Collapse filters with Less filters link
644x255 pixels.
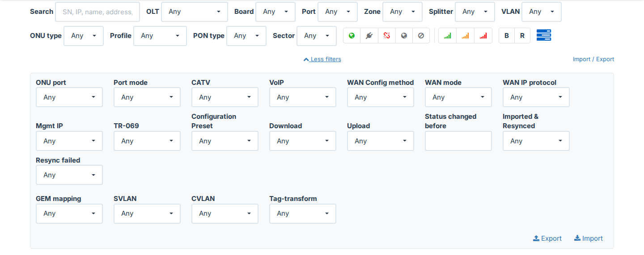coord(322,59)
